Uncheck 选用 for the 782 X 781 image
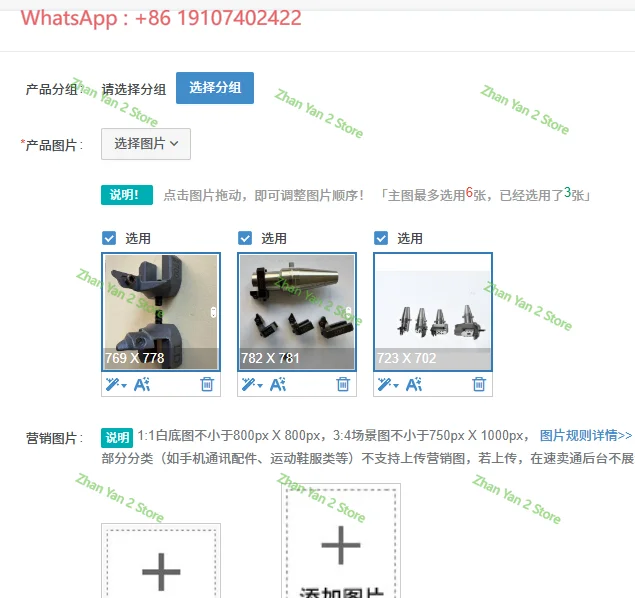Image resolution: width=635 pixels, height=598 pixels. click(245, 238)
